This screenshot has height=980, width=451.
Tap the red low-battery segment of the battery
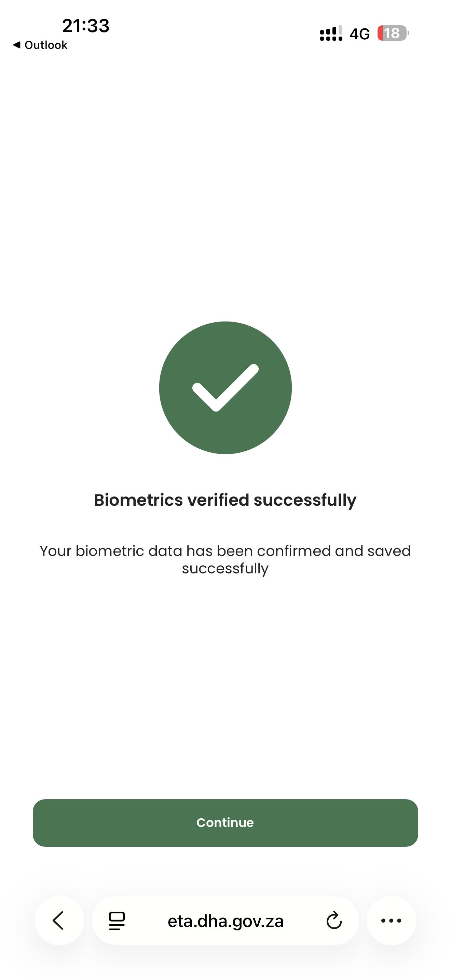380,33
